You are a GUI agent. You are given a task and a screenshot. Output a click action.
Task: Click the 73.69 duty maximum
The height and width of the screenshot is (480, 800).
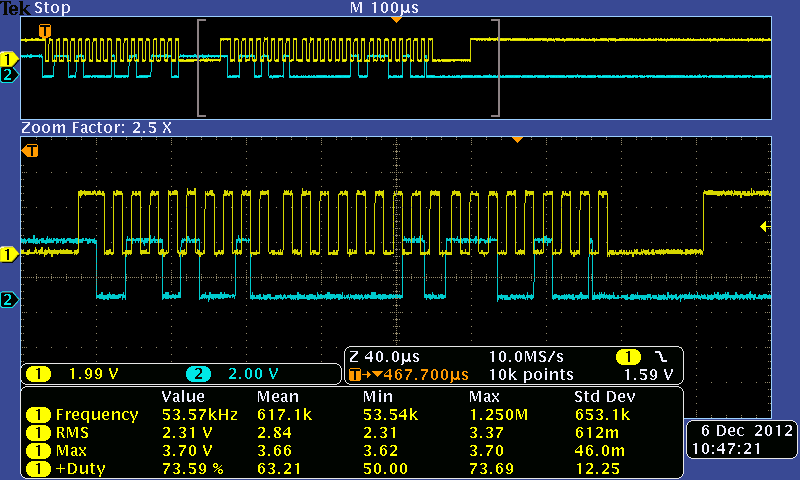491,469
